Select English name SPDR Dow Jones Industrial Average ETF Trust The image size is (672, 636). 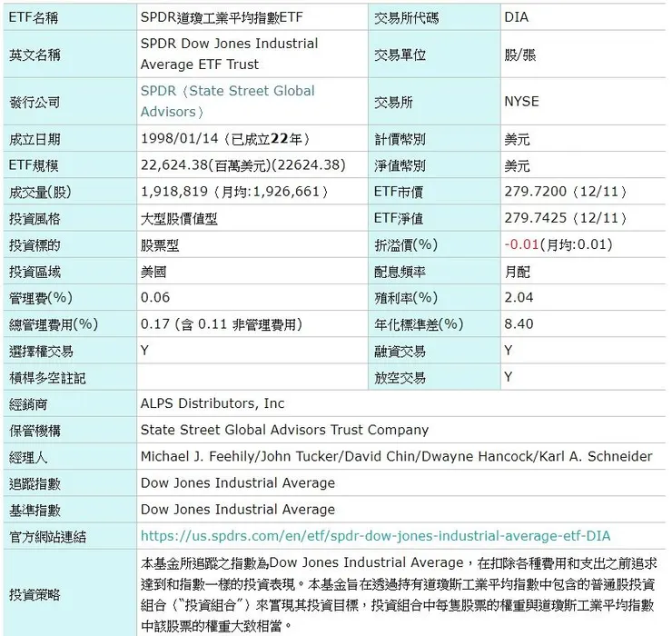[x=229, y=54]
